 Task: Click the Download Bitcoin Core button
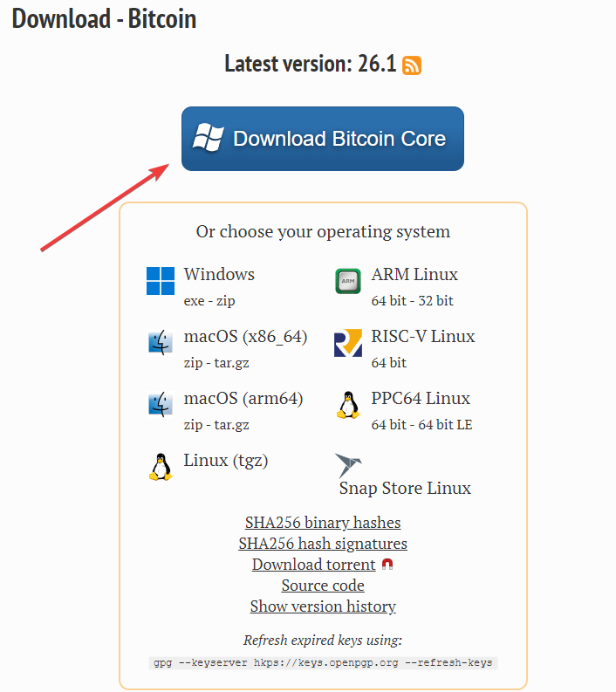click(323, 139)
